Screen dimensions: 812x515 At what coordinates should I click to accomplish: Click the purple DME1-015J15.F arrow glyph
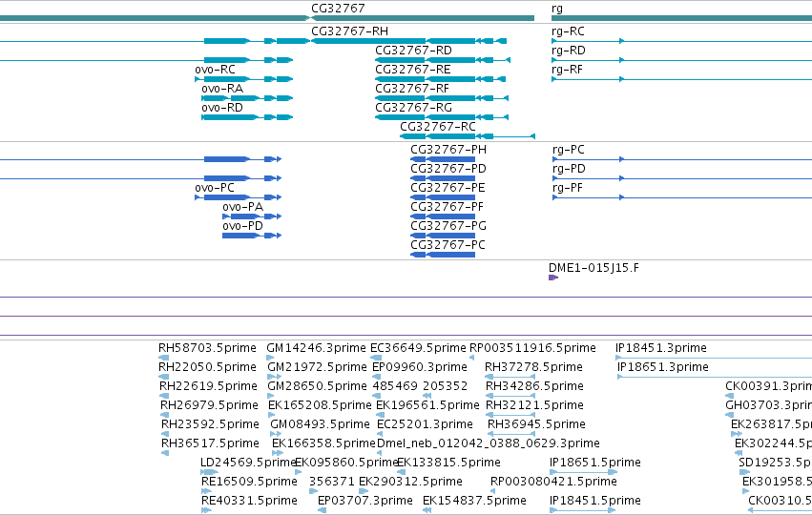tap(553, 278)
